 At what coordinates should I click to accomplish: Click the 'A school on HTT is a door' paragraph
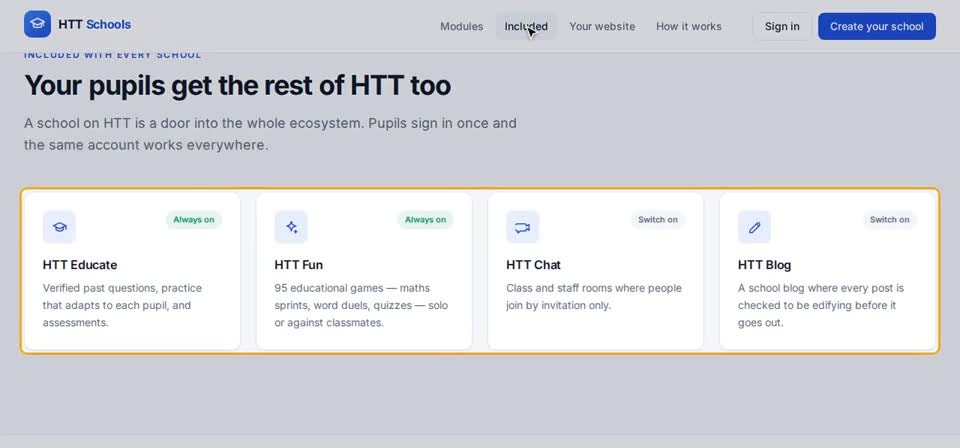click(270, 134)
